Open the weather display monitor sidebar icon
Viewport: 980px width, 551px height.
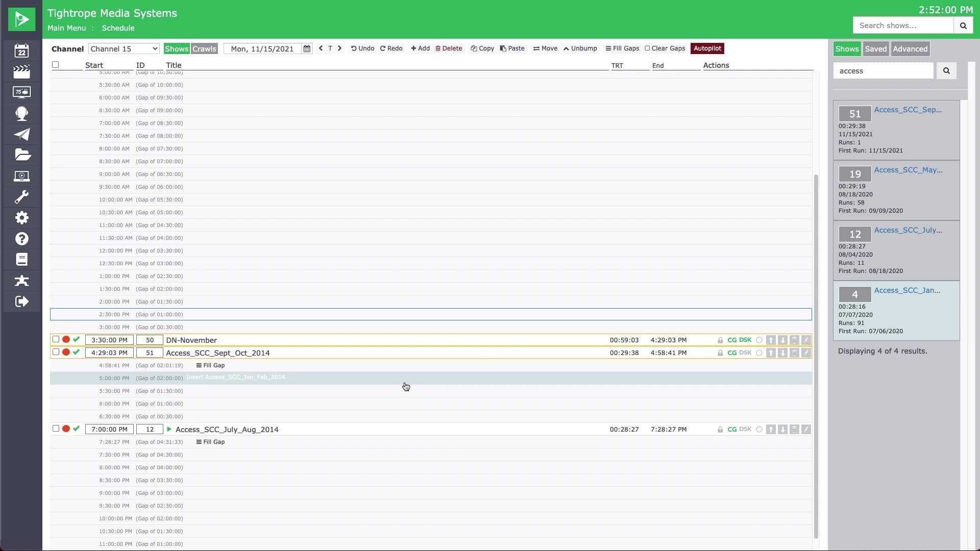point(21,92)
